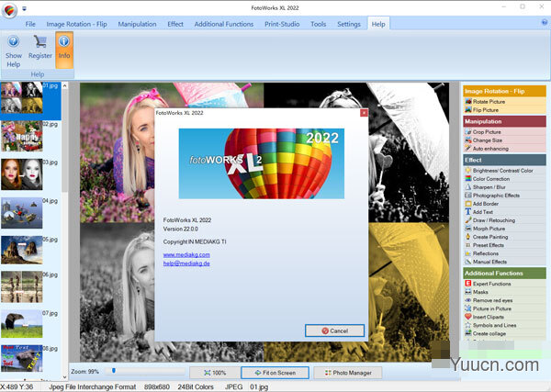Screen dimensions: 551x392
Task: Click the zoom slider handle
Action: point(114,371)
